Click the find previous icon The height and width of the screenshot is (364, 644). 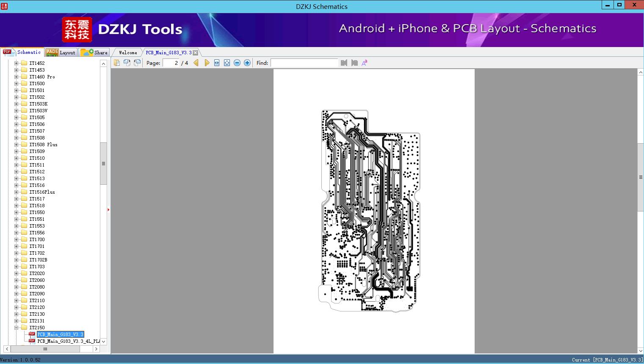(344, 63)
